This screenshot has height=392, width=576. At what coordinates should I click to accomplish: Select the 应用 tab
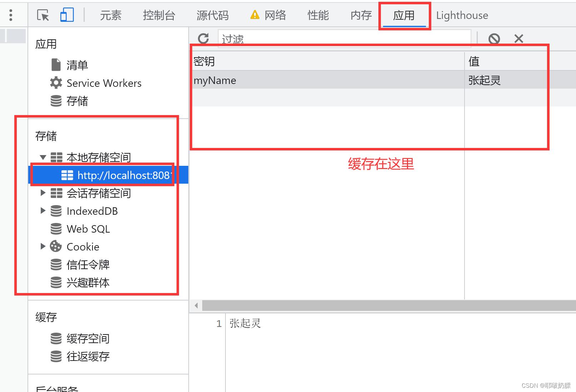coord(404,15)
